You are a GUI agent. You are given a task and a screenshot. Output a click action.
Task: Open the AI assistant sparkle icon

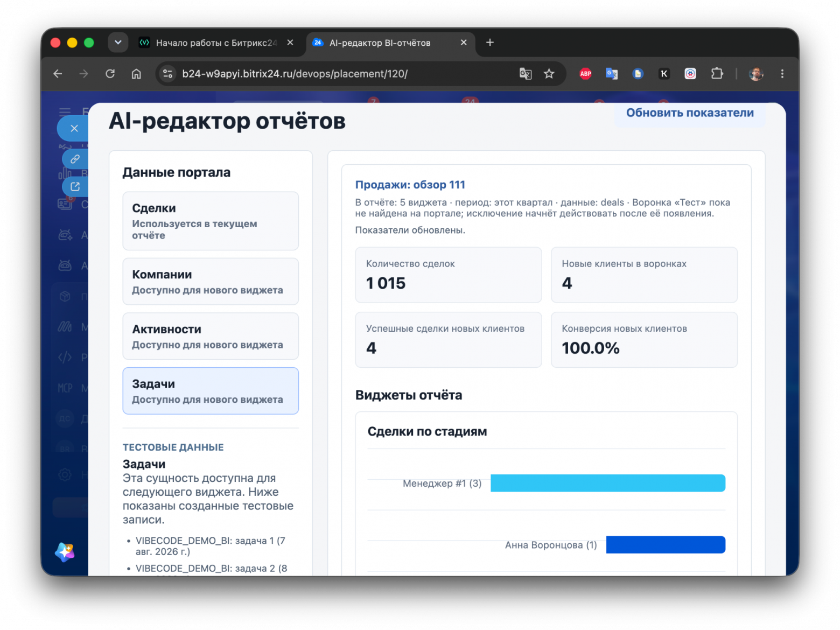(x=65, y=552)
